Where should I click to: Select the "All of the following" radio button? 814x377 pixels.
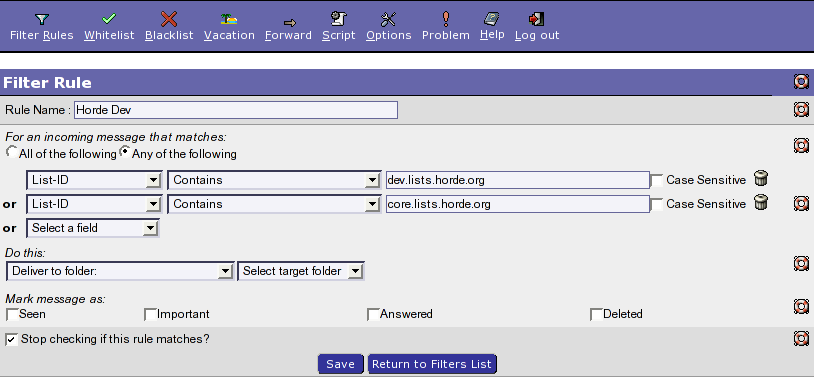click(x=11, y=152)
